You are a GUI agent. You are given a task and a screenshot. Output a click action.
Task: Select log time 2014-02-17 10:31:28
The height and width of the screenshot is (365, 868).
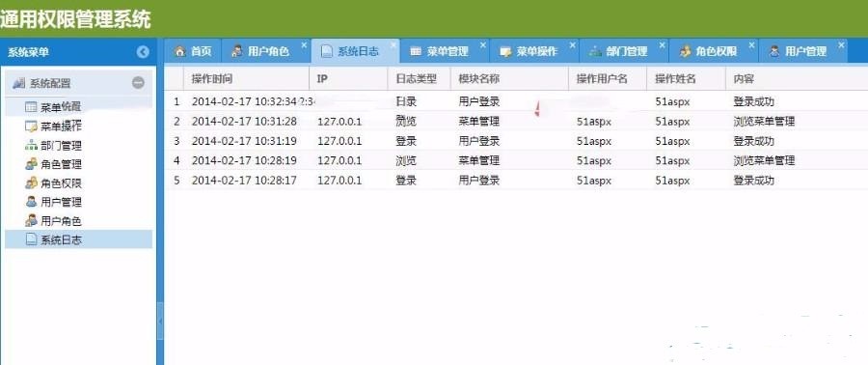tap(244, 122)
